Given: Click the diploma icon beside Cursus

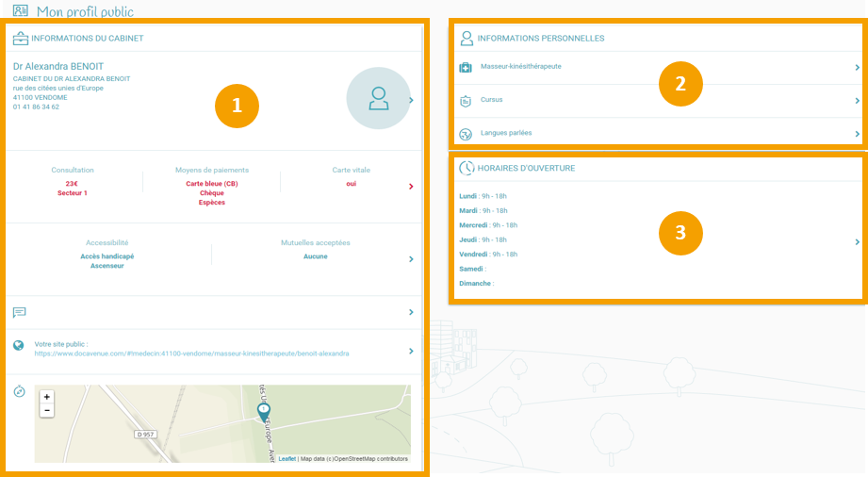Looking at the screenshot, I should (x=465, y=100).
